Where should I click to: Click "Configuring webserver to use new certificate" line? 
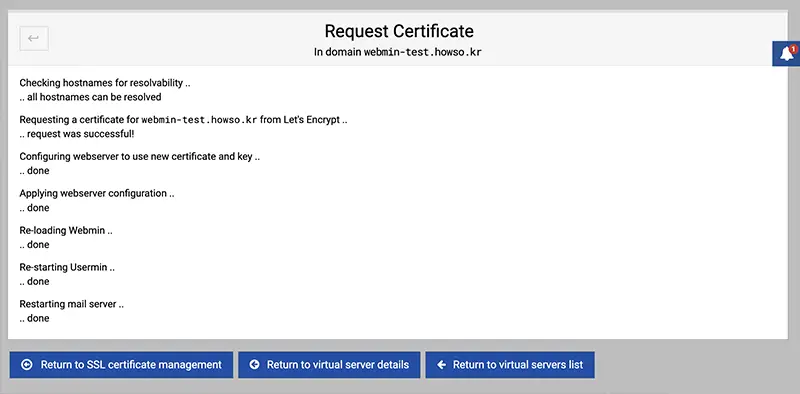tap(140, 157)
